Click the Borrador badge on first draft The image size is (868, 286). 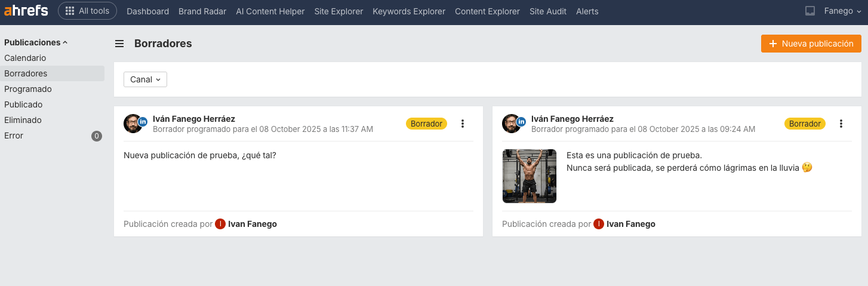pyautogui.click(x=426, y=124)
